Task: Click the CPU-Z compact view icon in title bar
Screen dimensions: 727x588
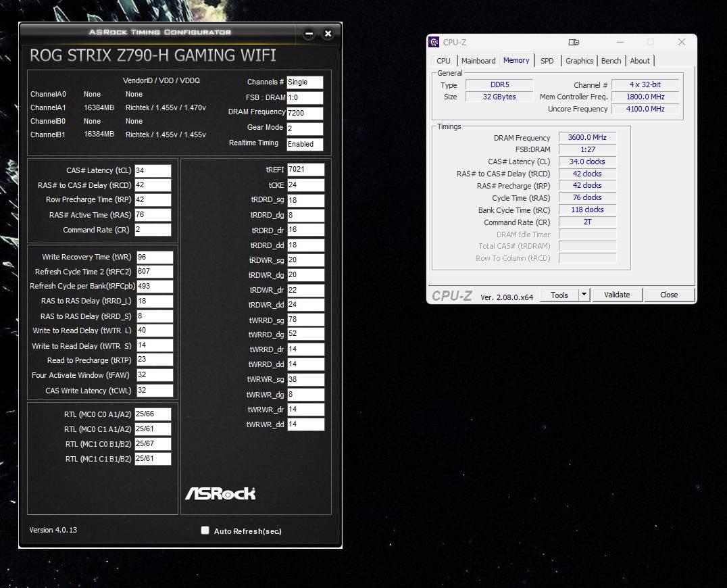Action: point(574,42)
